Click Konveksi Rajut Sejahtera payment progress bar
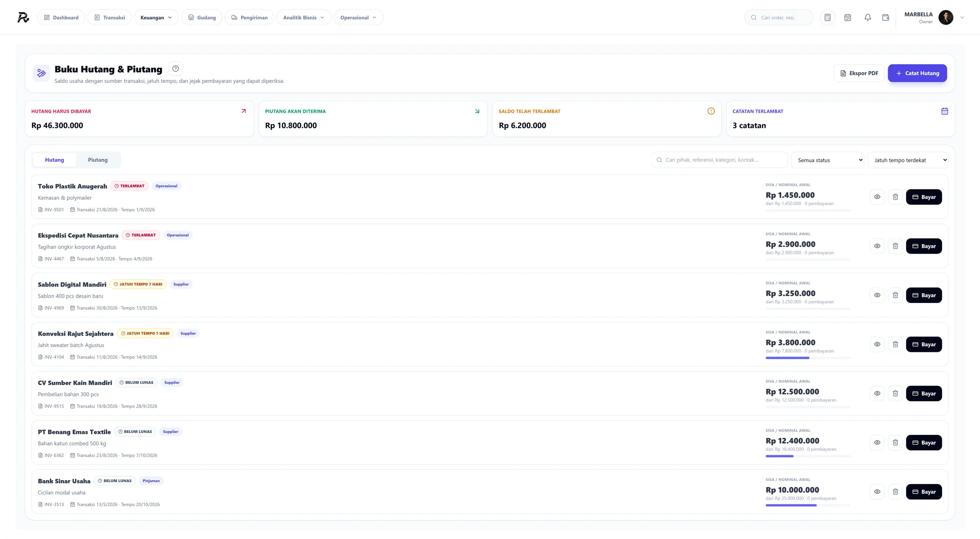This screenshot has width=980, height=539. [x=808, y=358]
